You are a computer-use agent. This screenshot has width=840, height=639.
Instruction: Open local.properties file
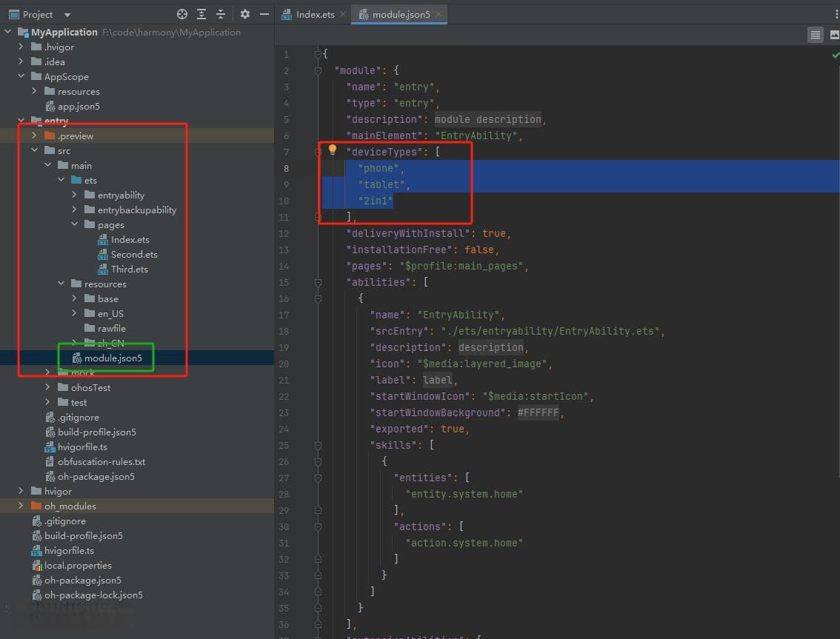(78, 565)
